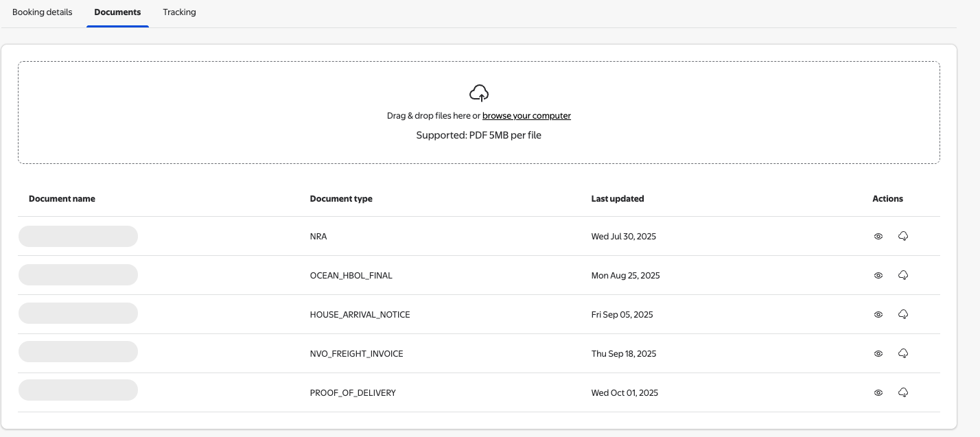The height and width of the screenshot is (437, 980).
Task: Download the PROOF_OF_DELIVERY file
Action: coord(903,392)
